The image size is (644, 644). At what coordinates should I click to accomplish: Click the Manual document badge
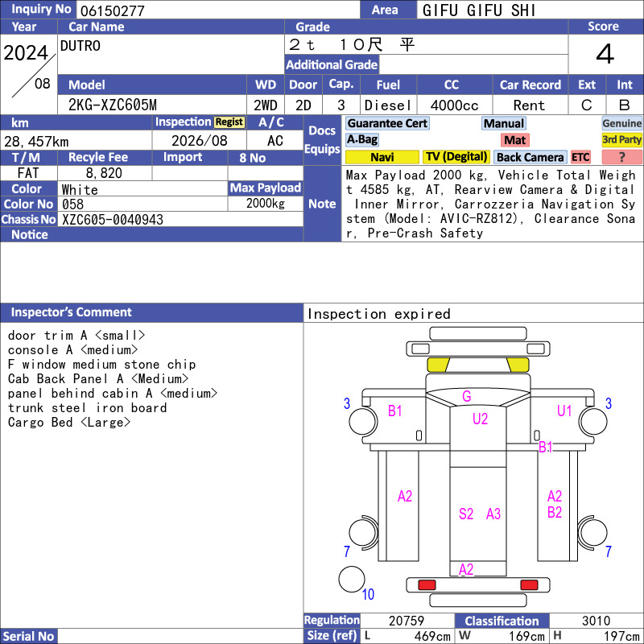click(504, 123)
